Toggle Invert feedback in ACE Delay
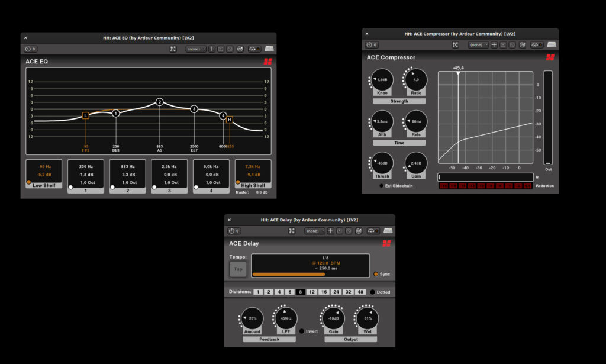This screenshot has width=606, height=364. 301,331
